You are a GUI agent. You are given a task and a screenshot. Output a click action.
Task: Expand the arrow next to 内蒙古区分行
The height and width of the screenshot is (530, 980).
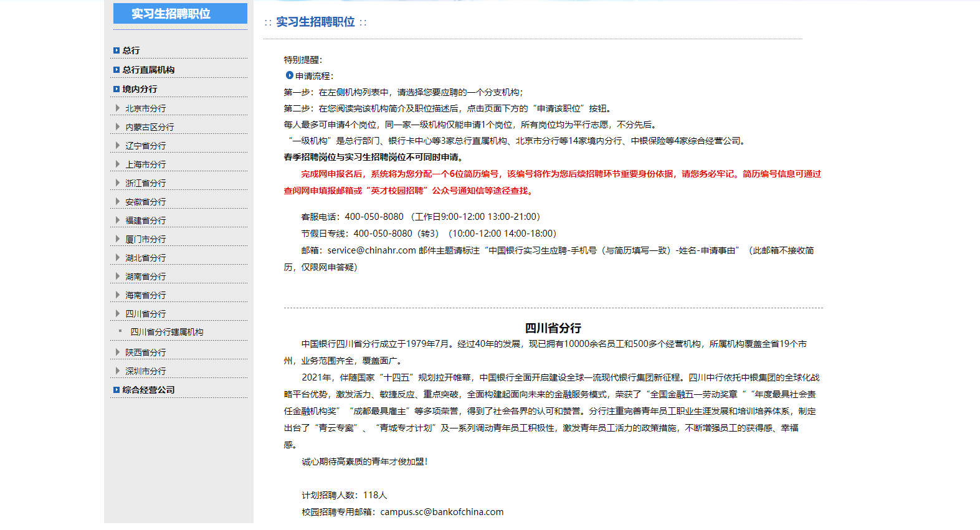coord(118,126)
